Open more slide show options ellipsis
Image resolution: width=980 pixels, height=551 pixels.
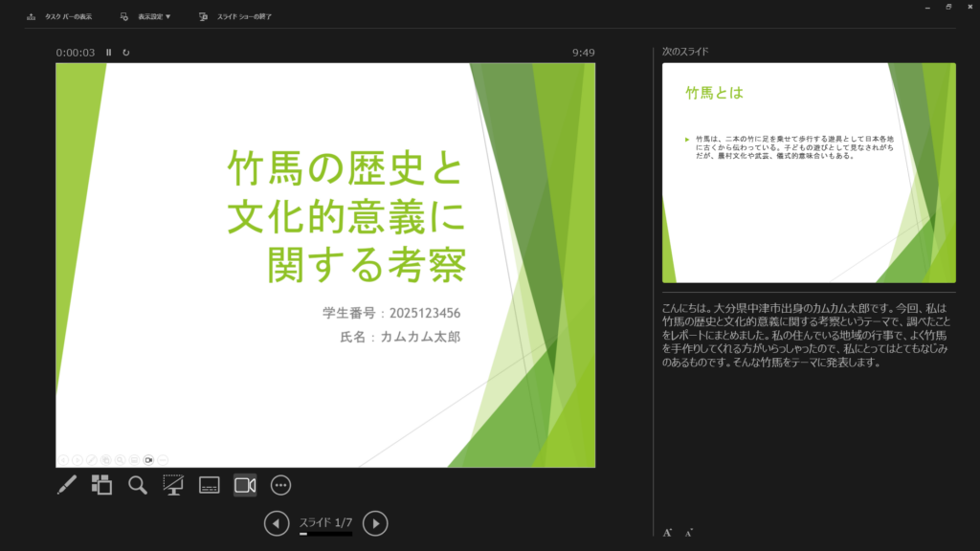coord(280,485)
